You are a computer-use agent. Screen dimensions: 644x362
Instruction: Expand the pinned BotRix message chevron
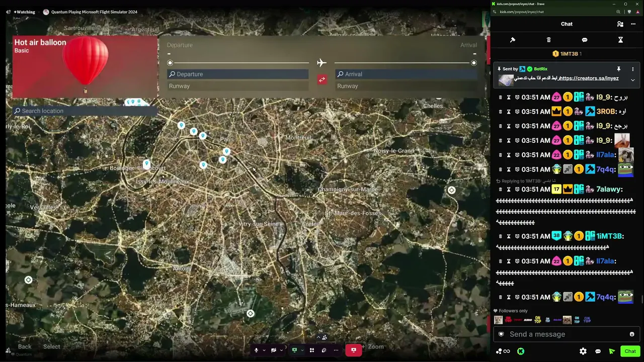point(633,80)
